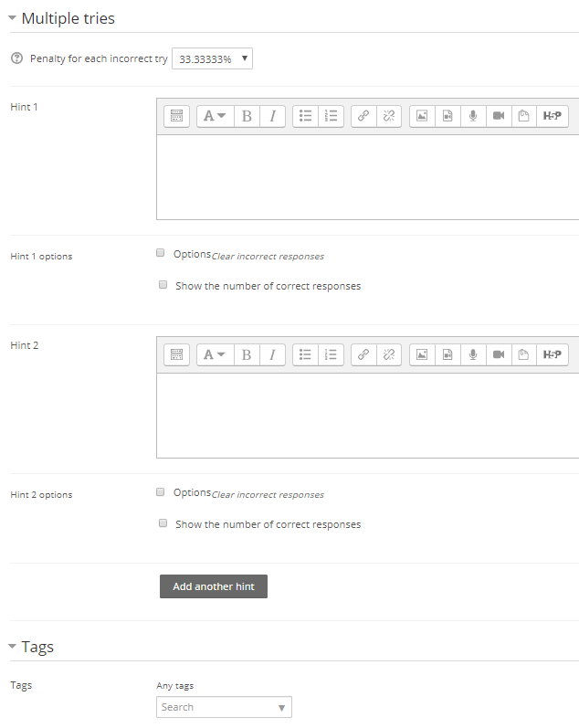Click the Link icon in Hint 1 editor
The width and height of the screenshot is (579, 728).
pos(363,116)
